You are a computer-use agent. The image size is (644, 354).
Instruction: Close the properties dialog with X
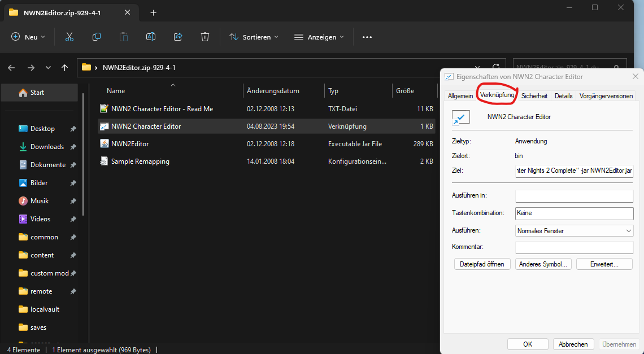click(x=635, y=76)
